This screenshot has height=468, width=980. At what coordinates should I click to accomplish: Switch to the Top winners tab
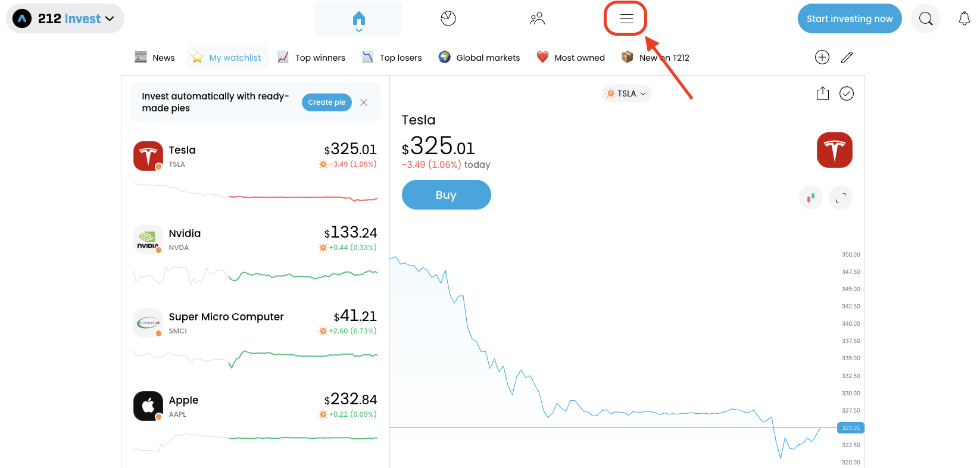coord(311,58)
